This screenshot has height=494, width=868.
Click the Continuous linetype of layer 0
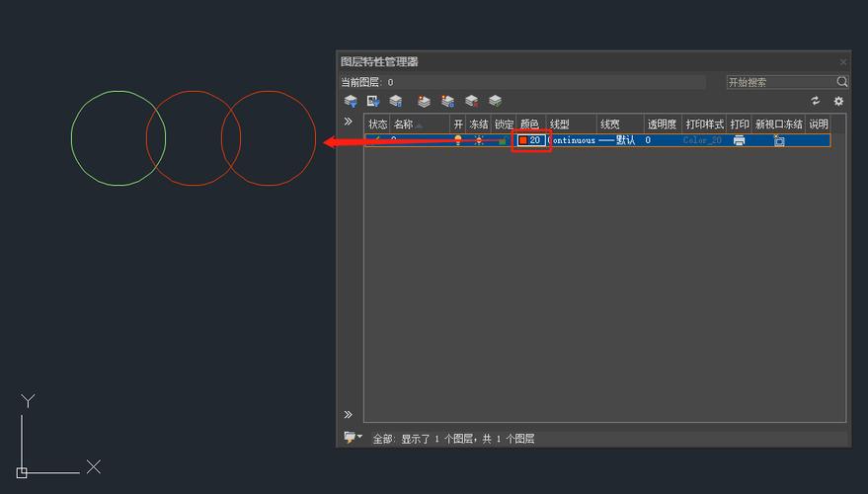click(x=573, y=140)
